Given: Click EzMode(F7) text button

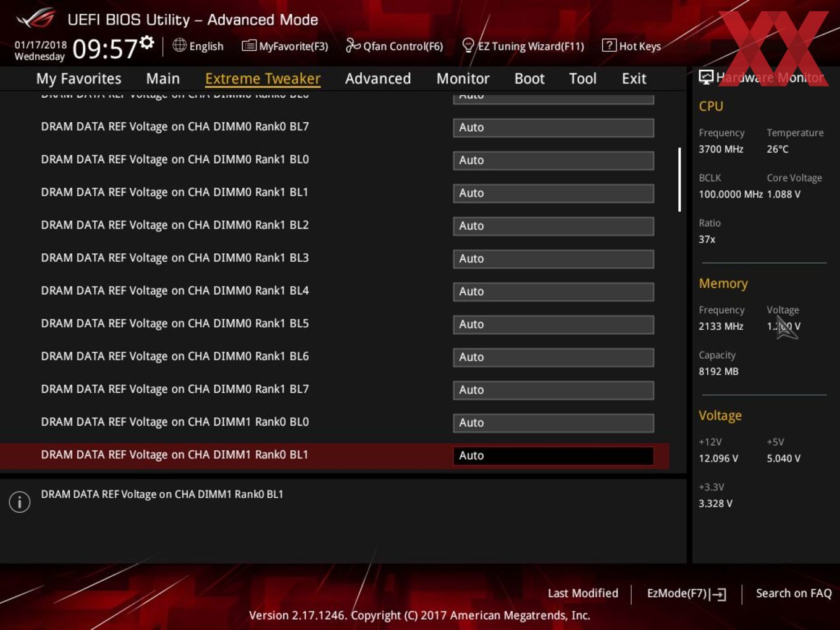Looking at the screenshot, I should coord(676,593).
